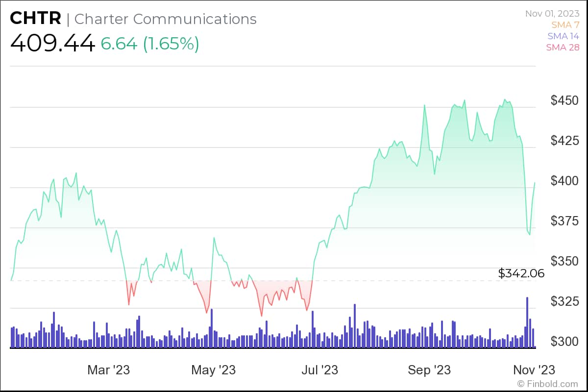Select the Sep '23 x-axis label
Image resolution: width=588 pixels, height=392 pixels.
pos(429,369)
